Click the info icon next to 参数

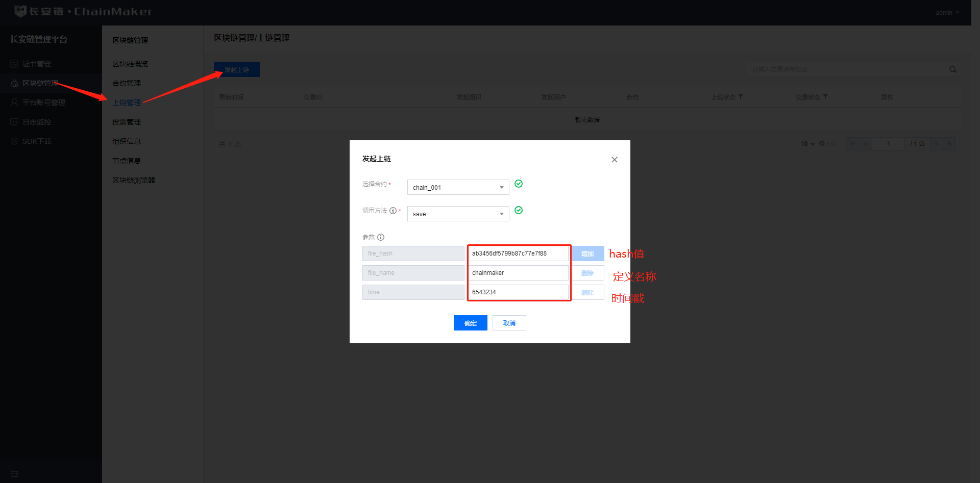381,237
